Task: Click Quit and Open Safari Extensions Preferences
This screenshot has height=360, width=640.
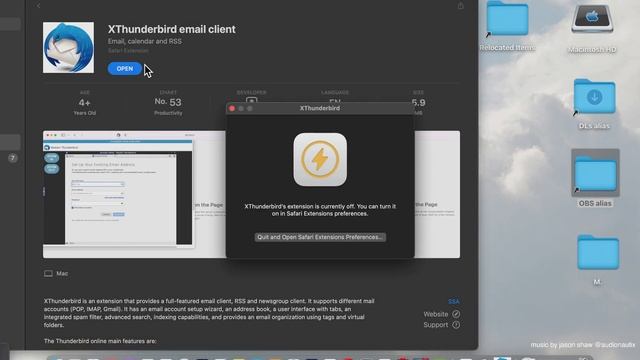Action: coord(320,237)
